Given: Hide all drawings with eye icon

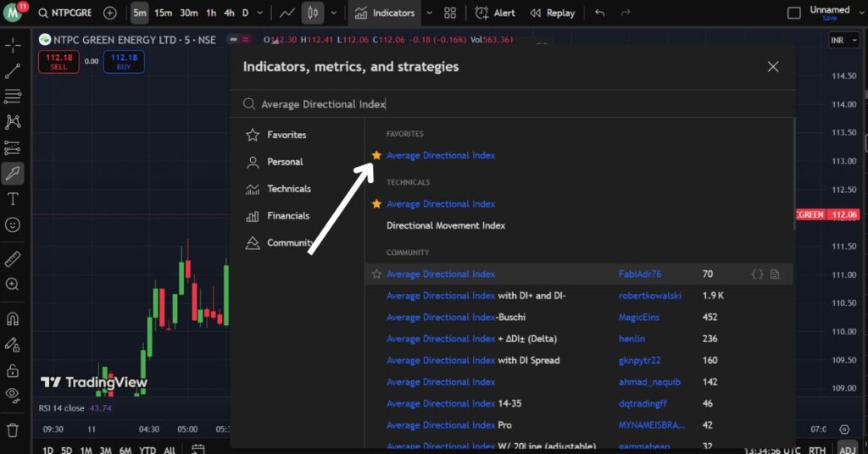Looking at the screenshot, I should [x=13, y=395].
